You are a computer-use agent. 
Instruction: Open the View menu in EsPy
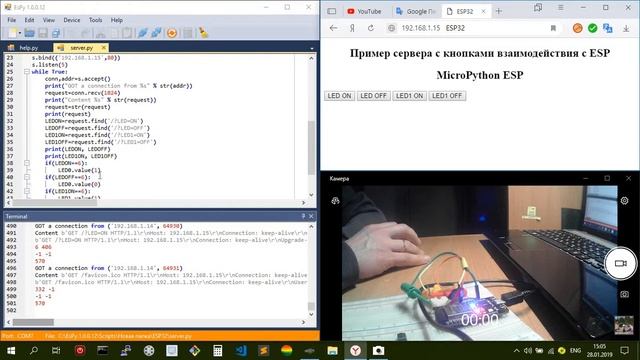point(49,20)
